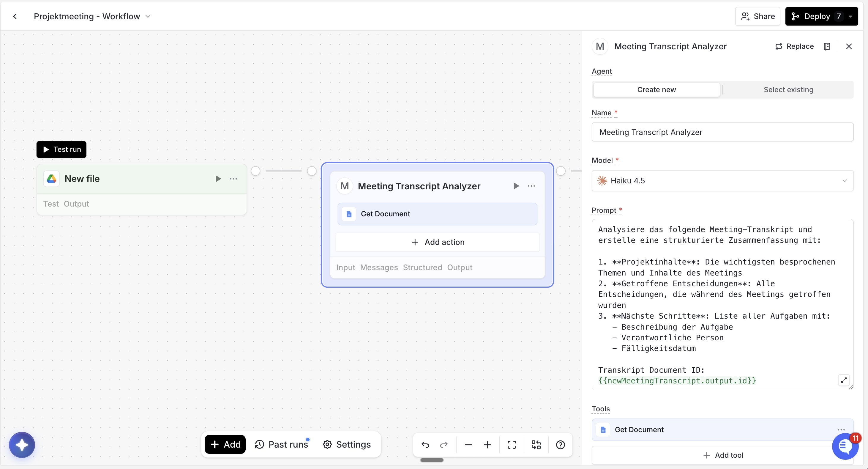This screenshot has height=469, width=868.
Task: Open the Haiku 4.5 model dropdown
Action: (x=722, y=181)
